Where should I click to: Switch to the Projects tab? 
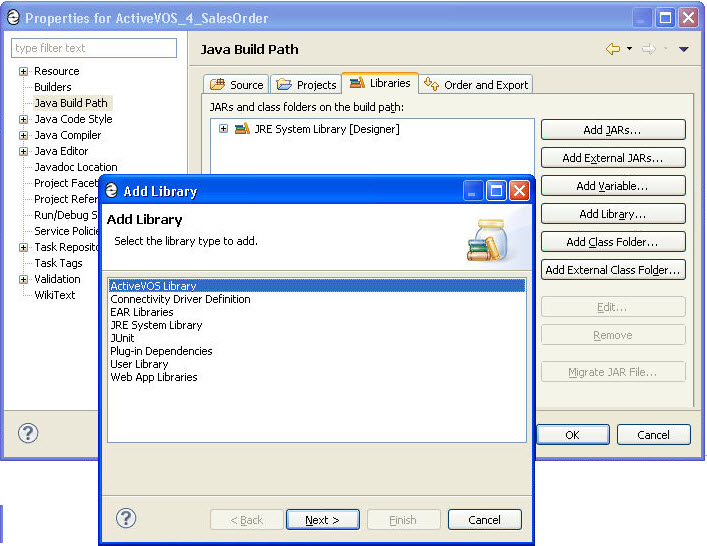pos(306,85)
